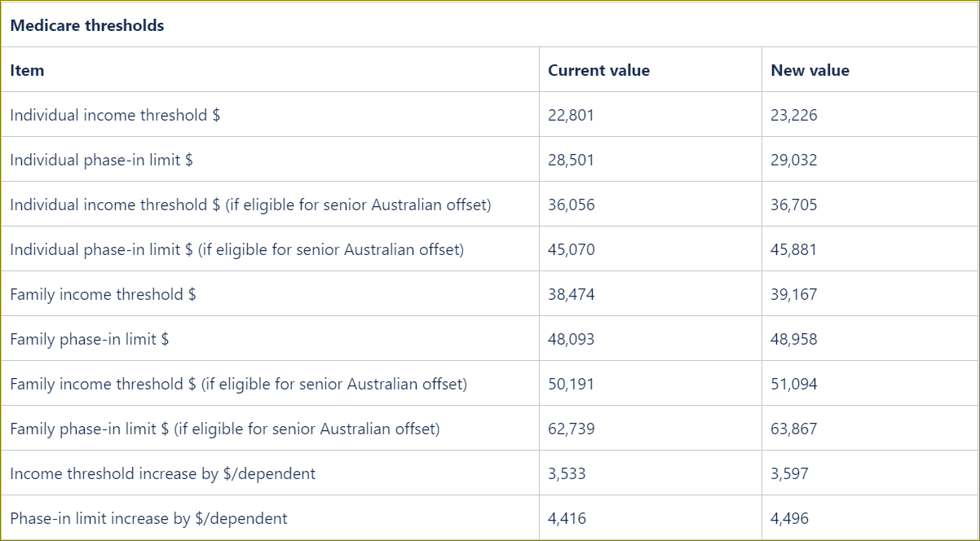
Task: Select the 4,416 current value cell
Action: click(567, 518)
